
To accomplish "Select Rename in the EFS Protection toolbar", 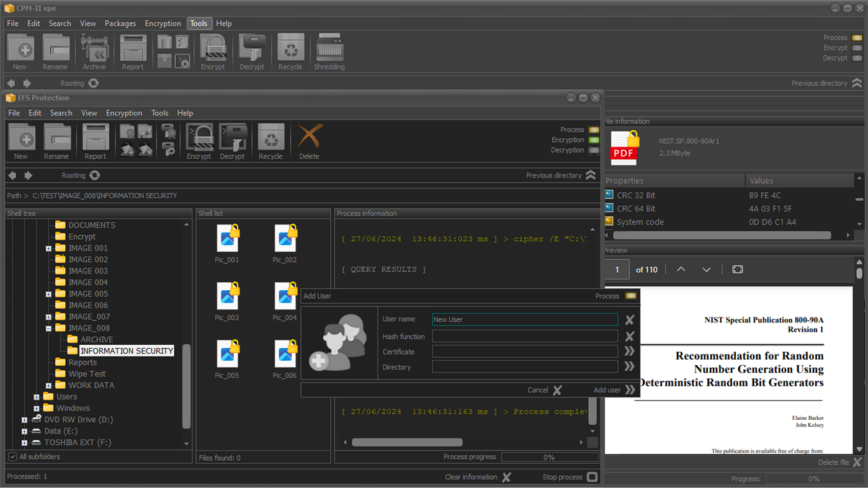I will click(56, 141).
